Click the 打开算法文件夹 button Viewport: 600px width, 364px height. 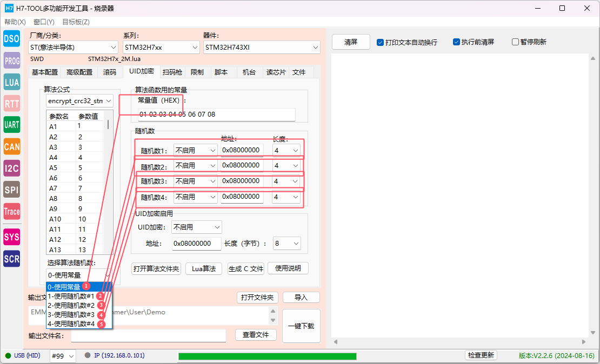(156, 269)
